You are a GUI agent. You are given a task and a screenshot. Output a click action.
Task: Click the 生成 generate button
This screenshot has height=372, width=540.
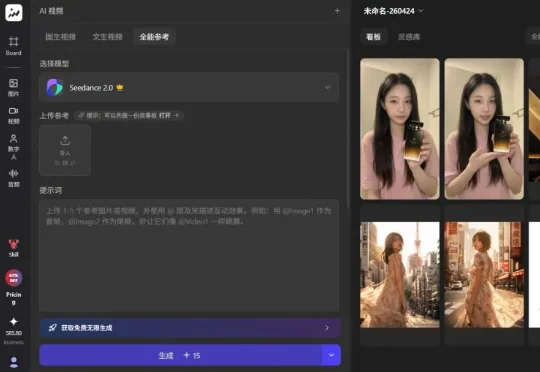[x=180, y=355]
